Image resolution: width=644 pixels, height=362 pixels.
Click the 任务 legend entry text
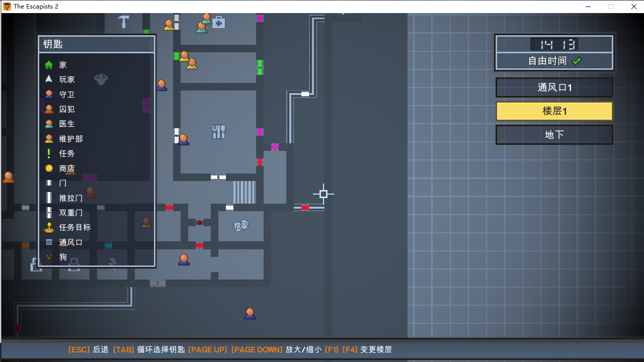(67, 153)
